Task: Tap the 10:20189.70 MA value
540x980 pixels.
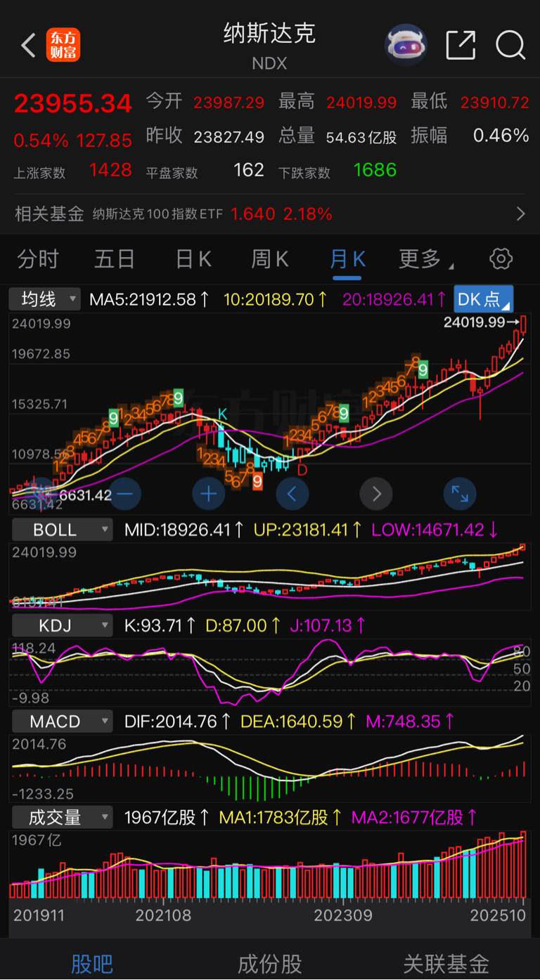Action: point(276,300)
